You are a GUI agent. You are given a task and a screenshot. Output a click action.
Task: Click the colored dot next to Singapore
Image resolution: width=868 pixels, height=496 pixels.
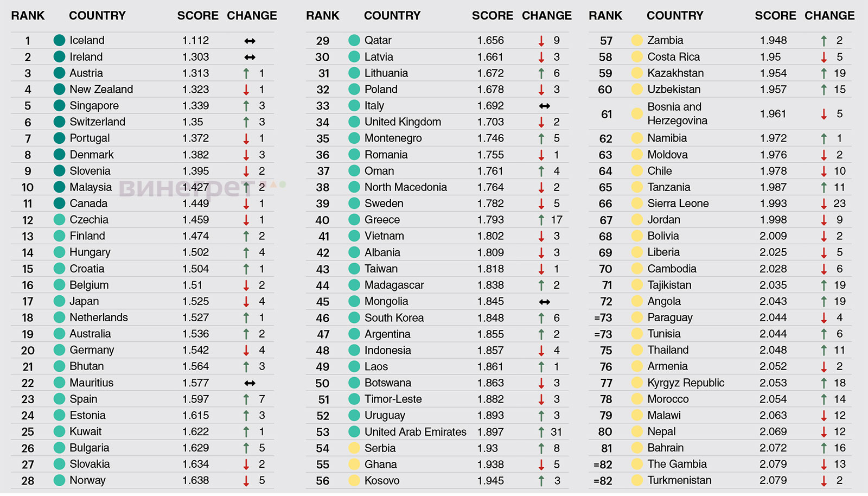[x=59, y=106]
